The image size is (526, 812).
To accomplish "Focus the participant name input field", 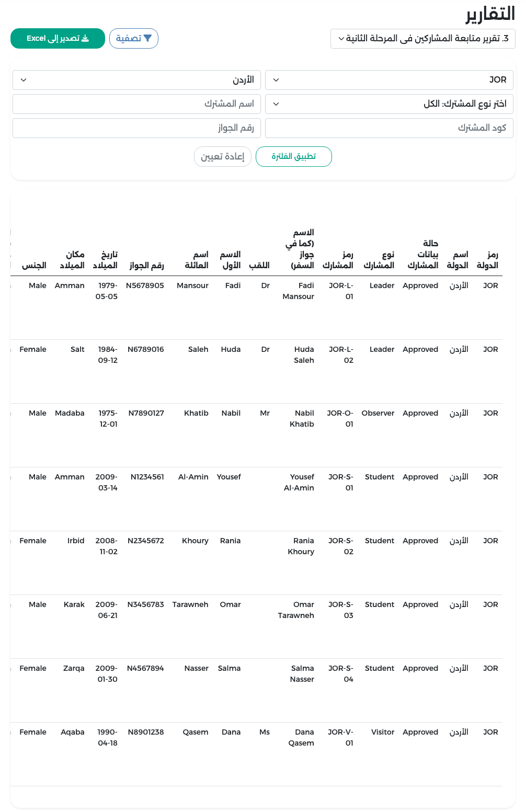I will click(136, 104).
